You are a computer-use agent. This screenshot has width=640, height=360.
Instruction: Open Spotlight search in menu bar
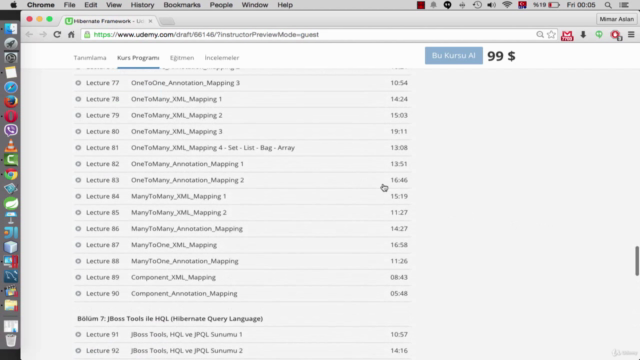click(x=608, y=5)
